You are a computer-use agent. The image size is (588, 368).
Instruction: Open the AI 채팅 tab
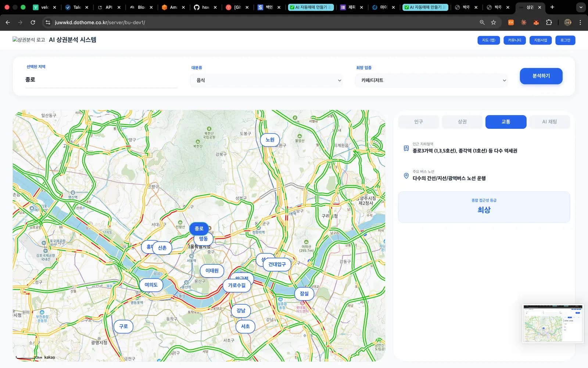(549, 122)
